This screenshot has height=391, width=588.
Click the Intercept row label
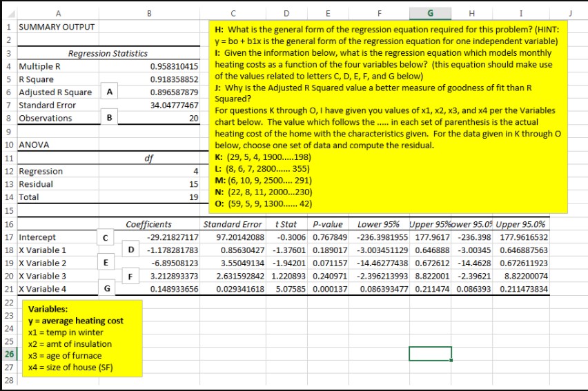point(37,237)
